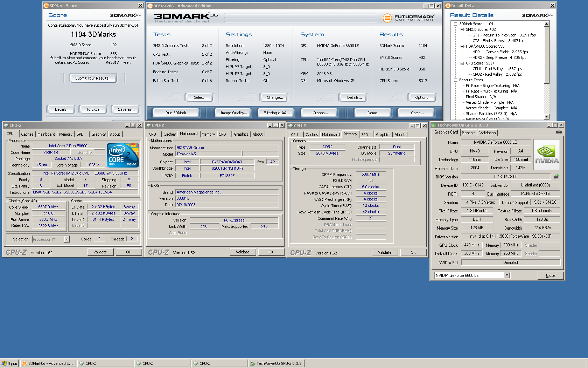Click the NVIDIA logo in GPU-Z

coord(546,155)
